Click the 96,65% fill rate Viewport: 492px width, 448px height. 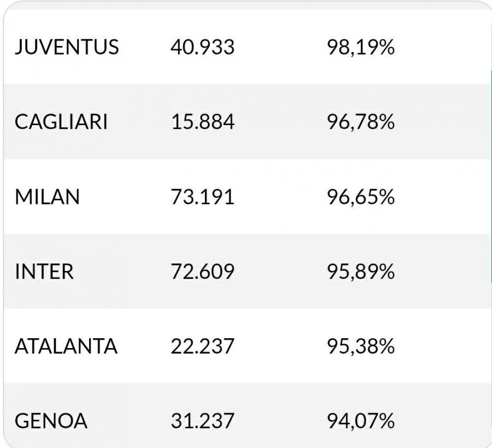[x=360, y=197]
